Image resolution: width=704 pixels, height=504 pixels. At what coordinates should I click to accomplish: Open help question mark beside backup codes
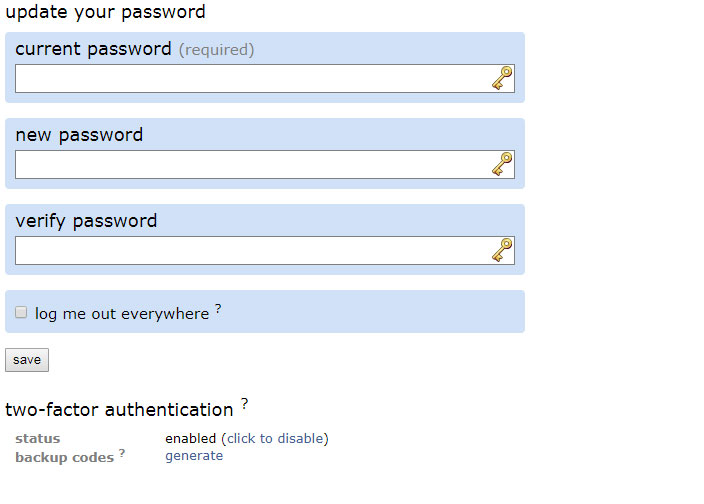click(x=122, y=453)
